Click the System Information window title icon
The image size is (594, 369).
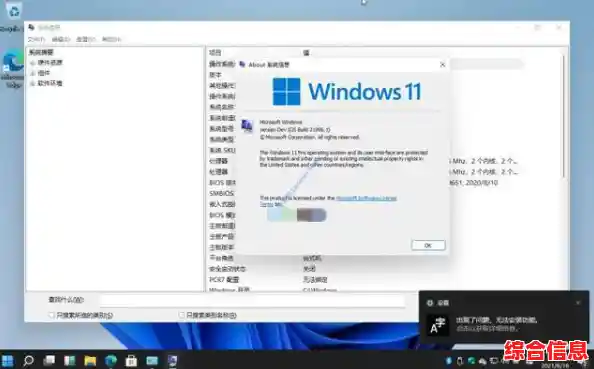(x=31, y=27)
